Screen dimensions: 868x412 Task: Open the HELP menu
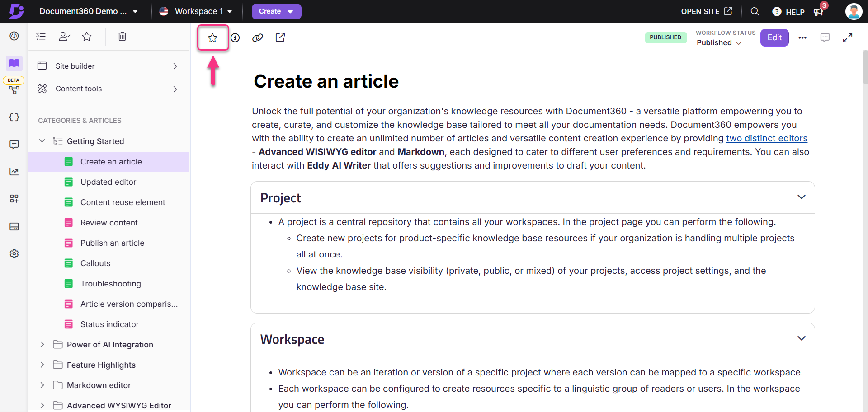click(x=788, y=12)
